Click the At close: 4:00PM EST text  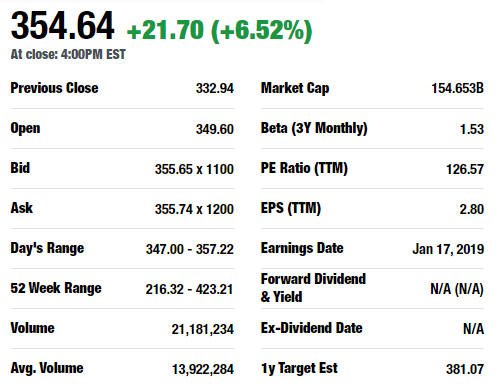68,54
